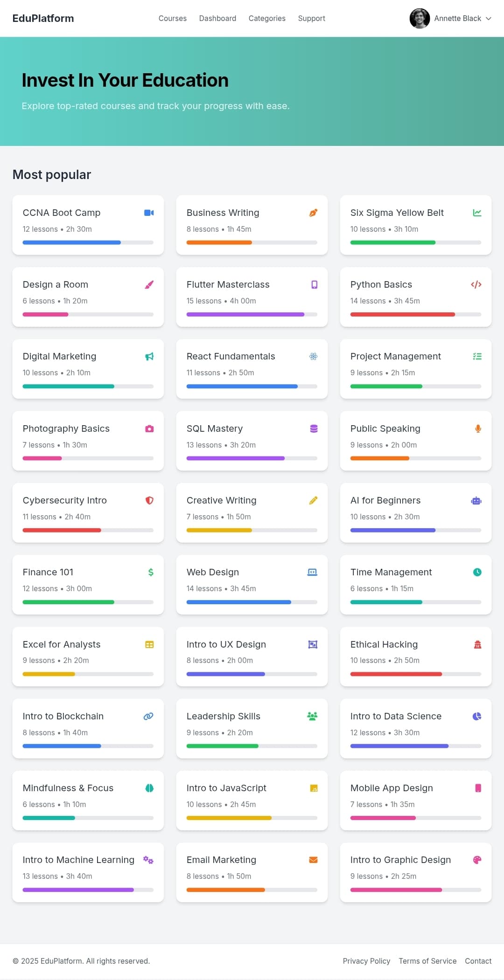Open the Terms of Service link
The height and width of the screenshot is (980, 504).
[x=427, y=961]
